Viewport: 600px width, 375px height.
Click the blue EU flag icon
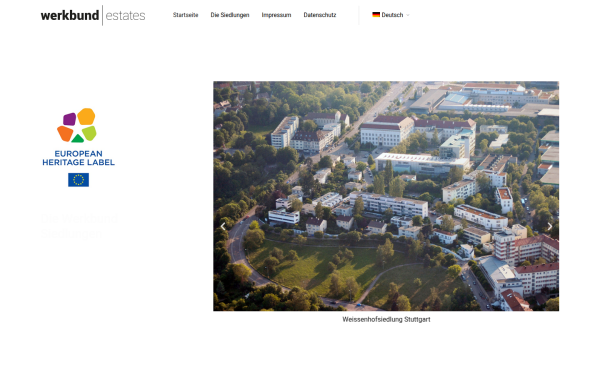78,180
